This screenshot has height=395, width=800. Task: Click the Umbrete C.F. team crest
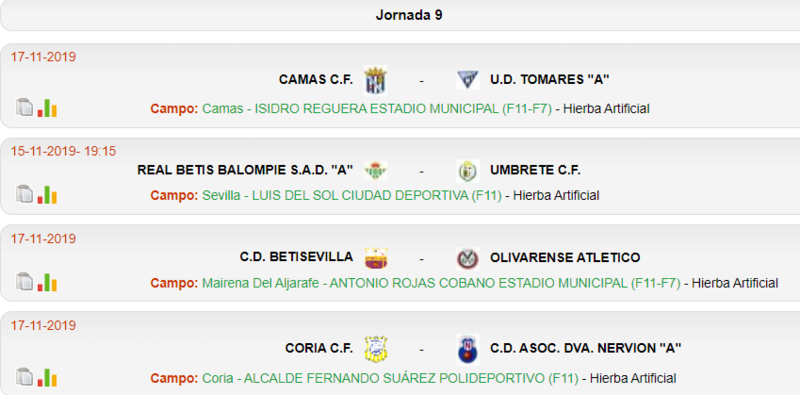467,171
